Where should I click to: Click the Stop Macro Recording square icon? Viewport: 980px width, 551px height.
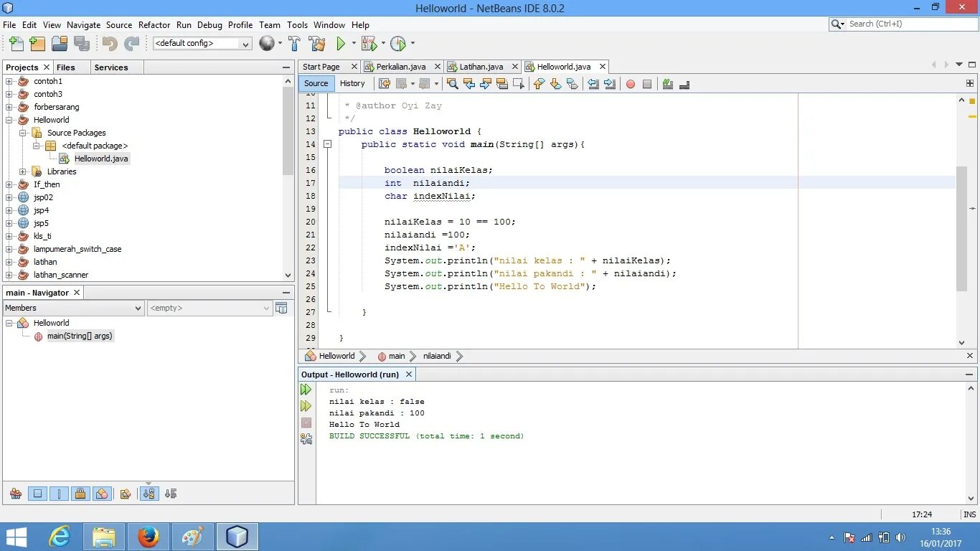647,84
